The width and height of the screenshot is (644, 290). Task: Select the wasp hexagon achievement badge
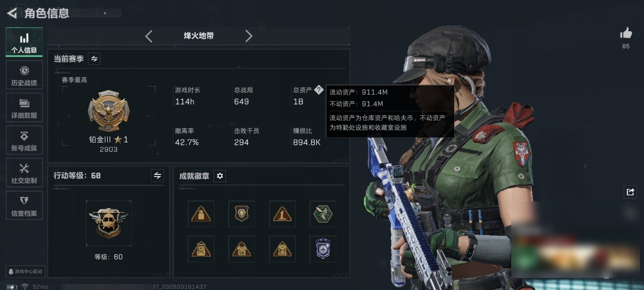click(323, 214)
